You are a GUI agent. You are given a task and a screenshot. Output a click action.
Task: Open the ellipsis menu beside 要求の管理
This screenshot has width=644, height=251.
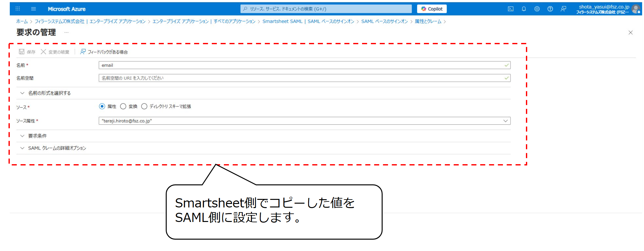click(66, 32)
